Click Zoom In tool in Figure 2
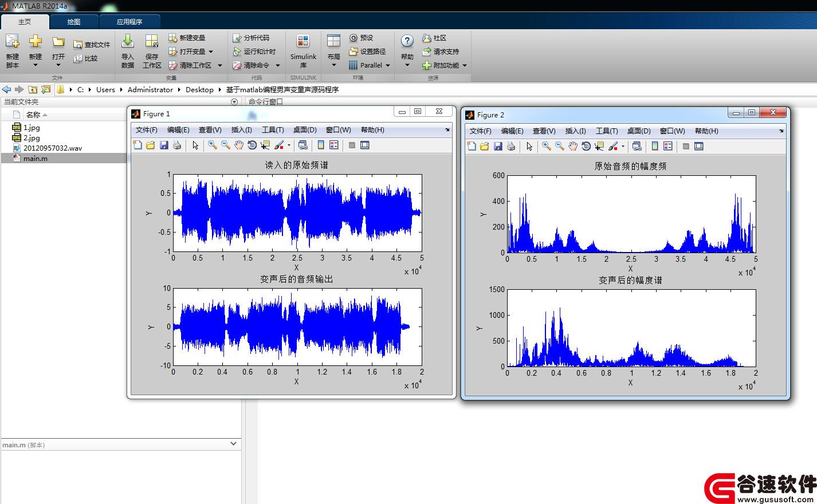 547,146
